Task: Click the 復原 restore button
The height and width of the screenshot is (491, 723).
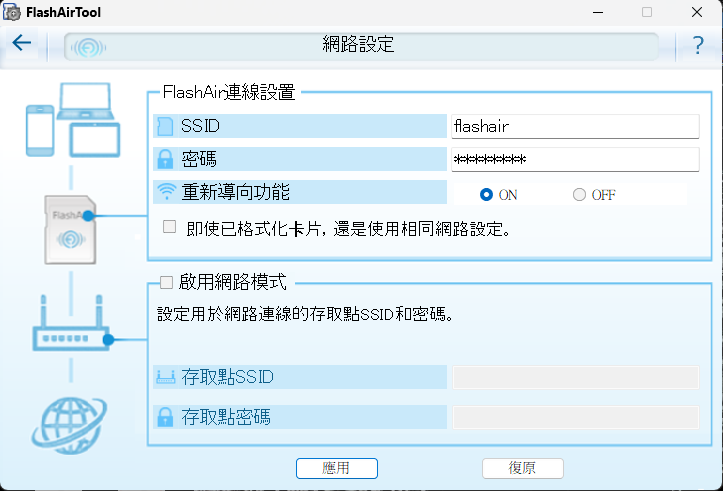Action: tap(522, 468)
